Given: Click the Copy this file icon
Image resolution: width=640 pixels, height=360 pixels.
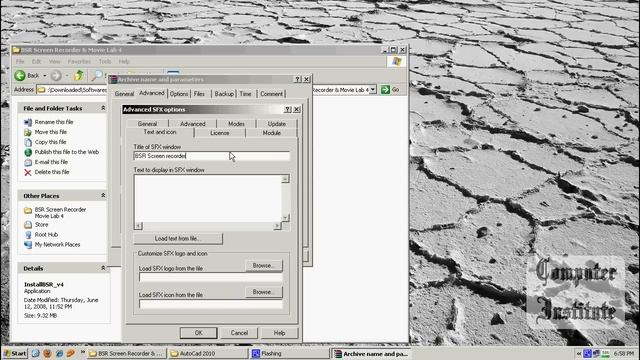Looking at the screenshot, I should 28,142.
